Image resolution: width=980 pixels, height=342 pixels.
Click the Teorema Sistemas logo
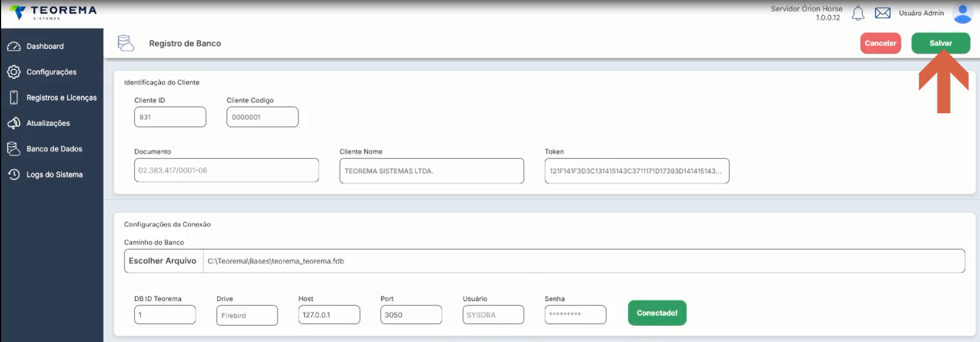click(x=53, y=13)
